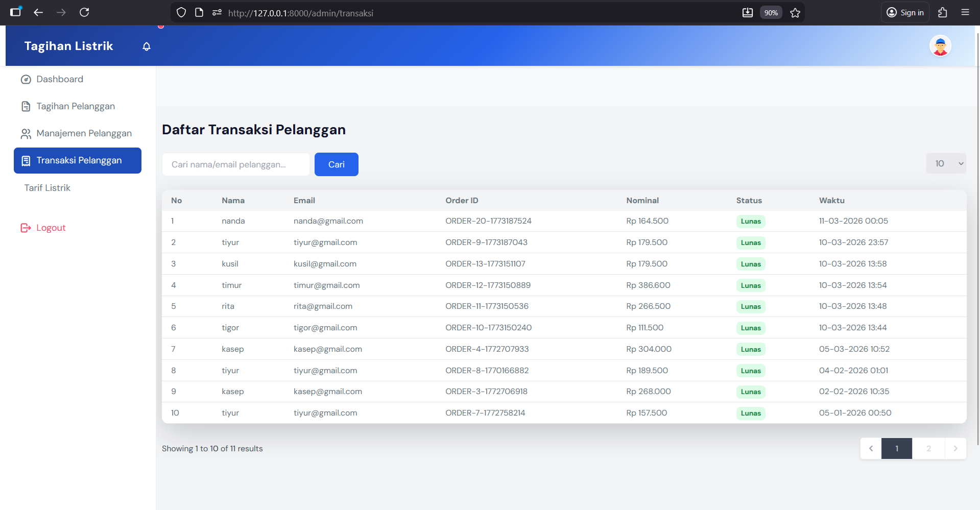This screenshot has height=510, width=980.
Task: Click the 90% zoom level indicator
Action: click(x=771, y=13)
